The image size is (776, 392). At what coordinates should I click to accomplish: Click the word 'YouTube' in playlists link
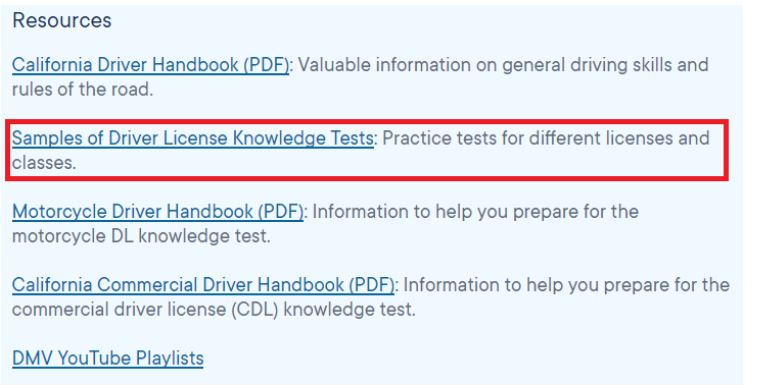pos(94,358)
